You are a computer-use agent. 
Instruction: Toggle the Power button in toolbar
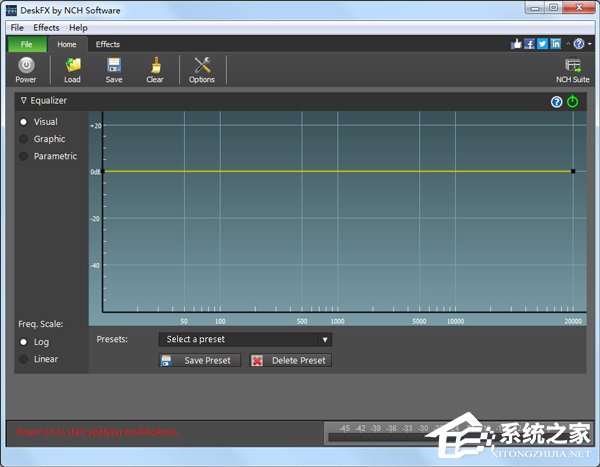coord(26,70)
